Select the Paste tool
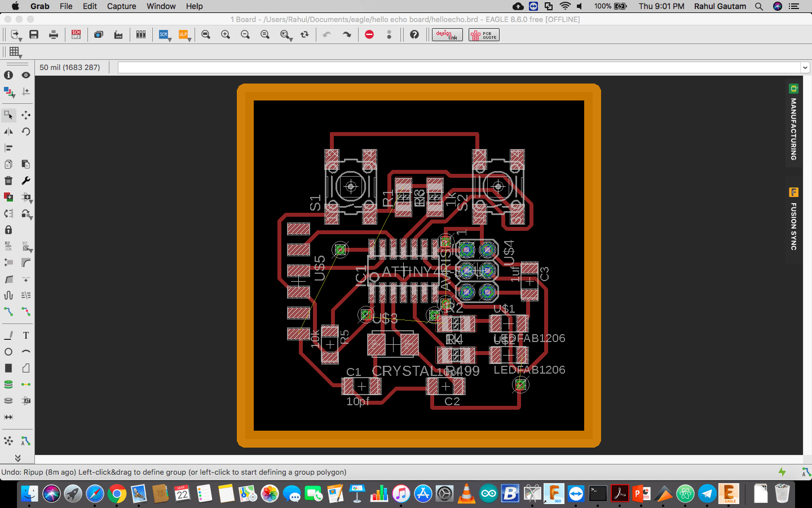812x508 pixels. click(26, 164)
